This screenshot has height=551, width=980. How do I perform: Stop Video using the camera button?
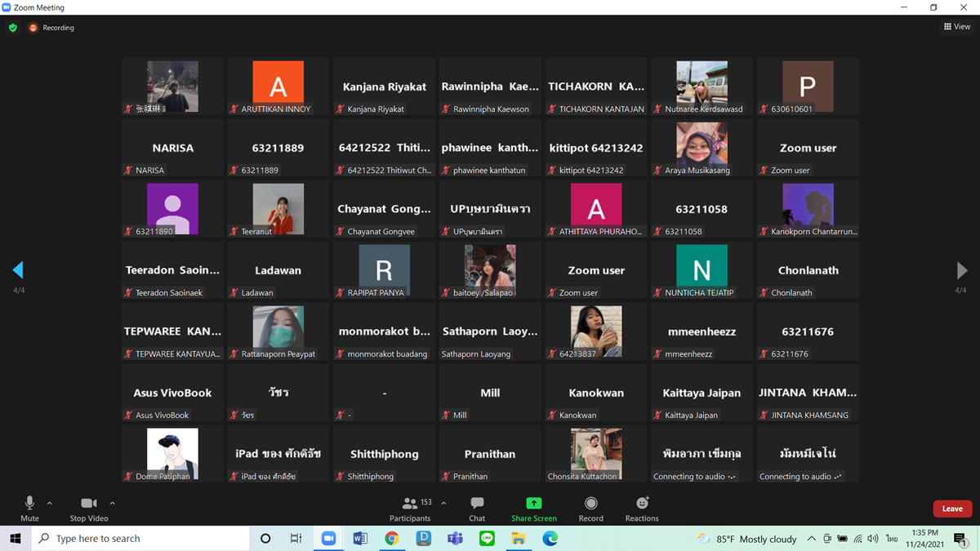coord(89,508)
